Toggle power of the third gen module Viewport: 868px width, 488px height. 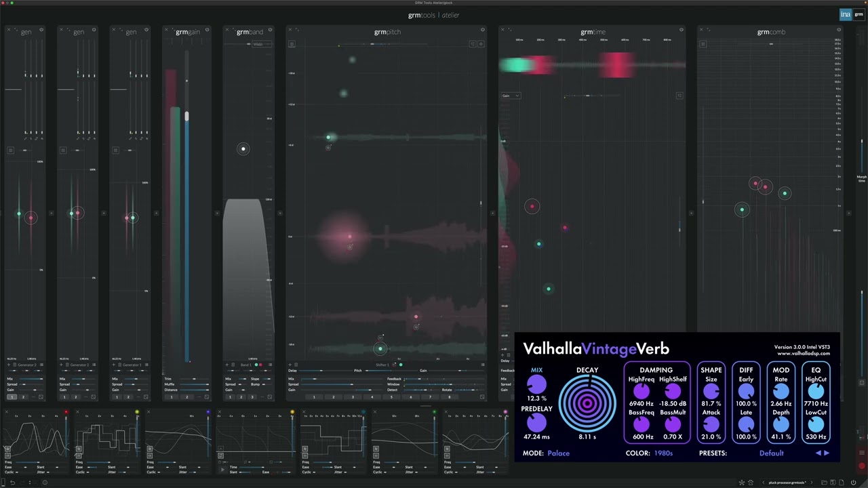(x=146, y=30)
